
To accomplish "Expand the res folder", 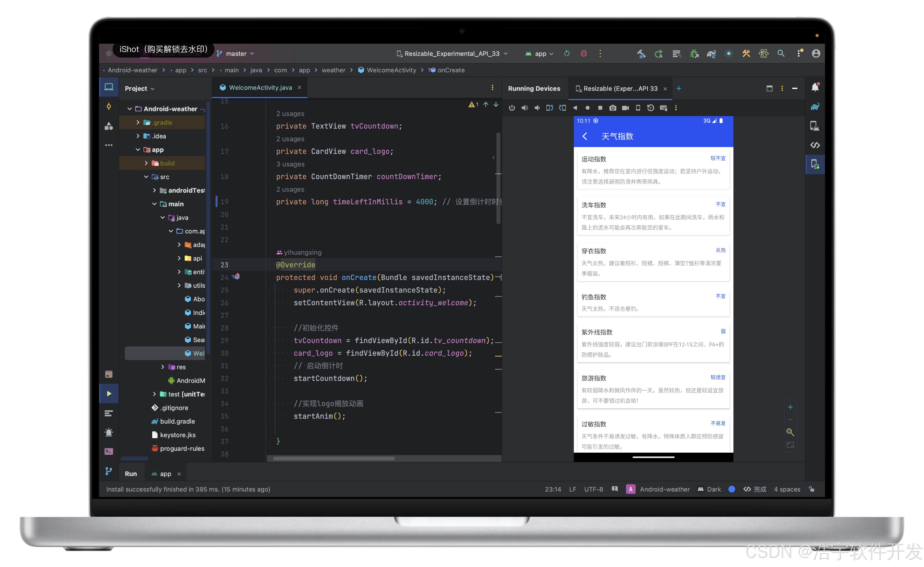I will [x=162, y=367].
